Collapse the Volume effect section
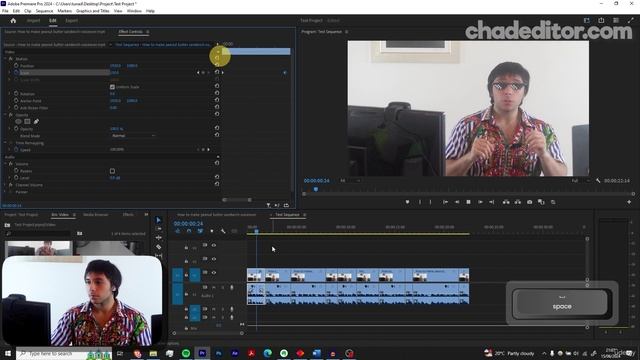The height and width of the screenshot is (360, 640). coord(5,164)
